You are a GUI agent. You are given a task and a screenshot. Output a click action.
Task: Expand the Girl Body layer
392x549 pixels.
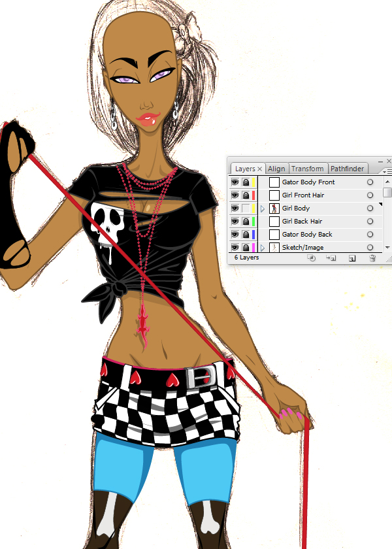pyautogui.click(x=263, y=208)
